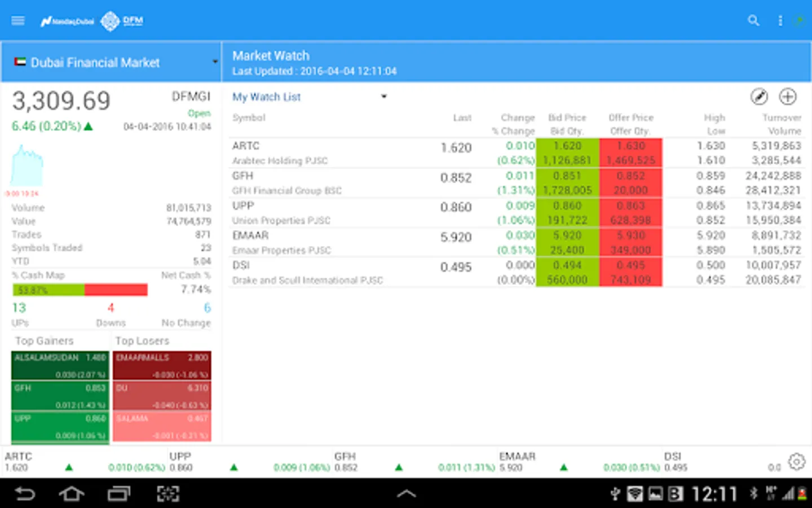Open the UPP Union Properties row

[x=517, y=213]
